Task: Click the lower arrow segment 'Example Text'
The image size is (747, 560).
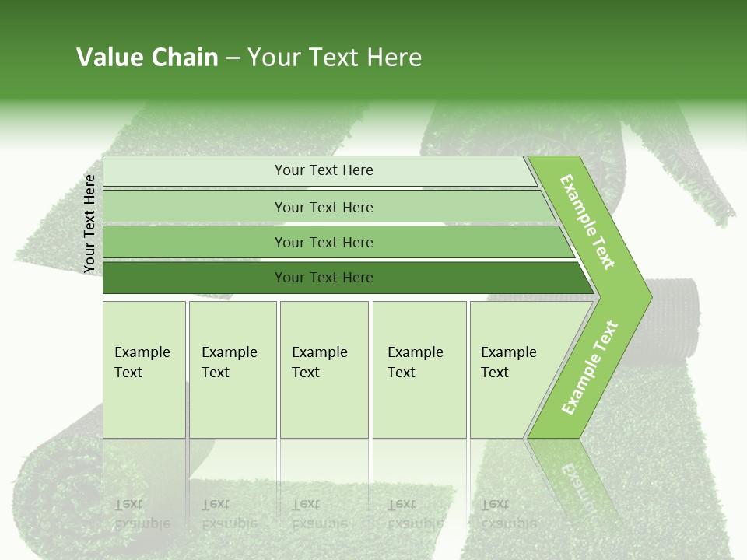Action: point(591,367)
